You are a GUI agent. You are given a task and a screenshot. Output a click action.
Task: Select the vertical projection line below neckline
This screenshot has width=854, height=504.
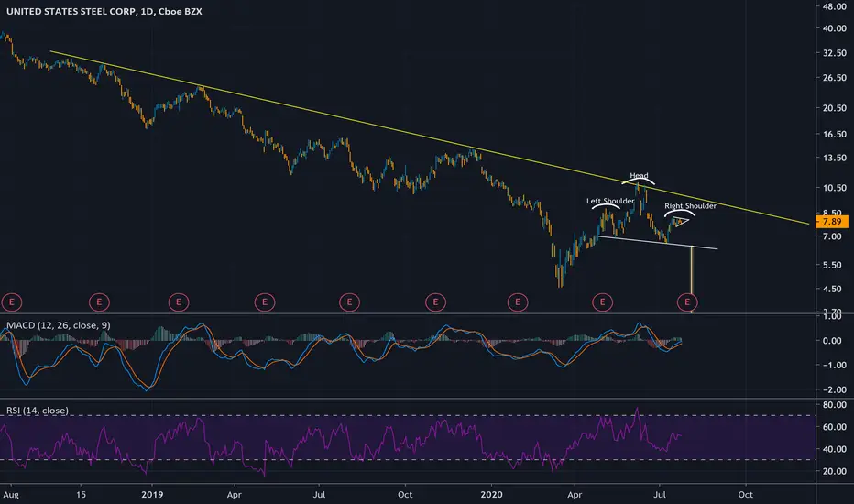click(x=691, y=279)
